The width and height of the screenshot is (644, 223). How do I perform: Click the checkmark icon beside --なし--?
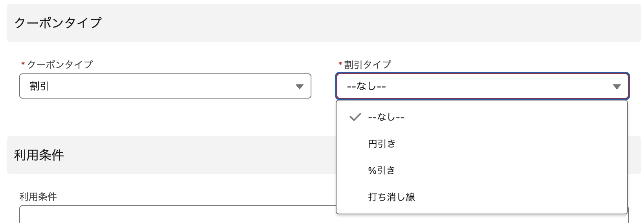coord(355,117)
